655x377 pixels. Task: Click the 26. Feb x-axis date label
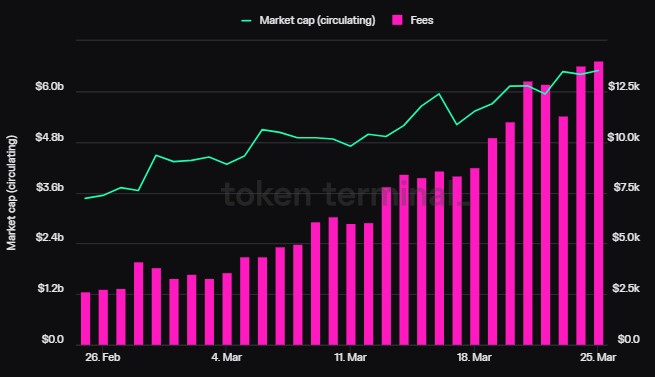point(103,357)
